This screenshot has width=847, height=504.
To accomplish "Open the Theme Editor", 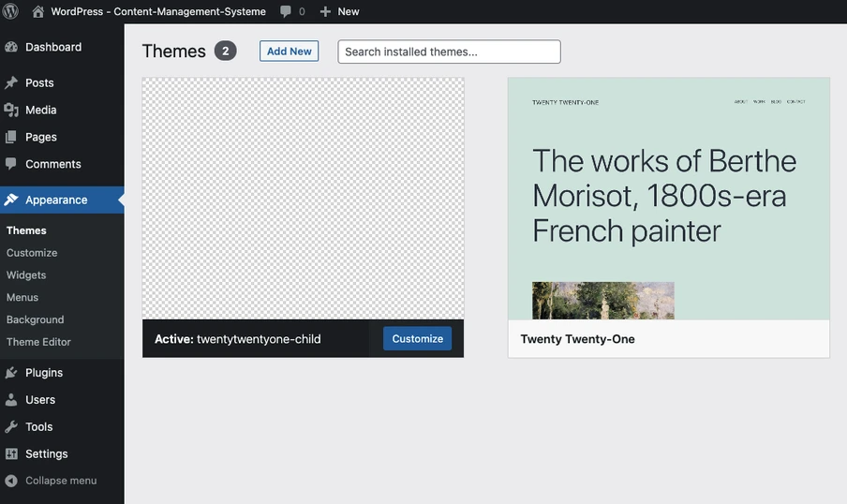I will [38, 342].
